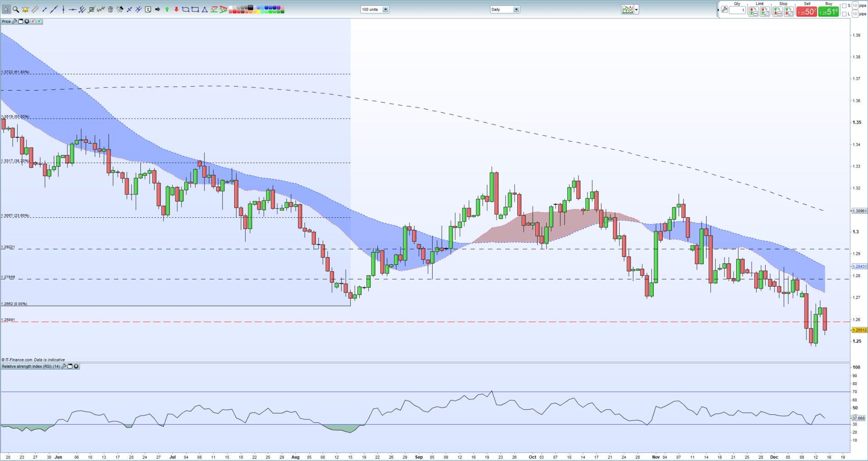
Task: Select the parallel lines tool
Action: (x=138, y=10)
